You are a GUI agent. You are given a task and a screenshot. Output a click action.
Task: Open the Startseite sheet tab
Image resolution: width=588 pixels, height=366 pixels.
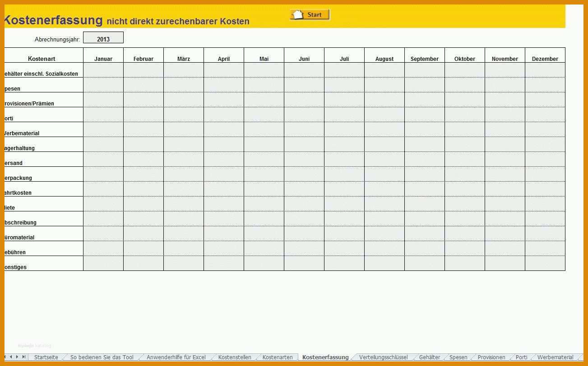[46, 357]
